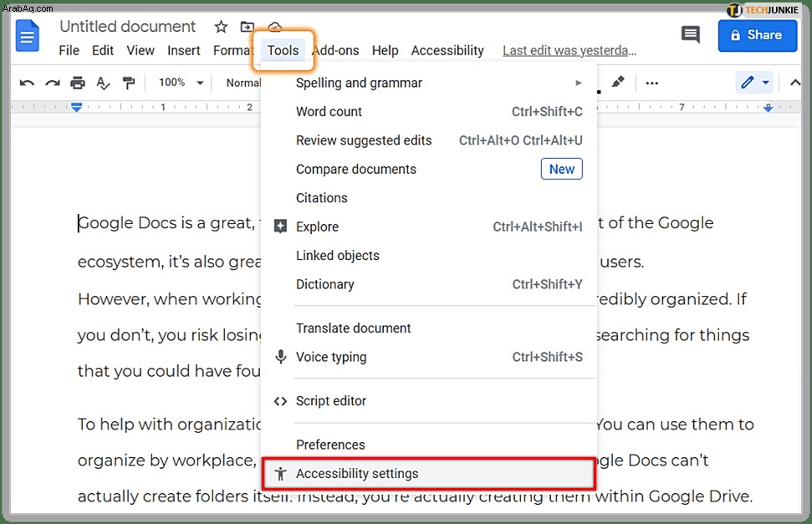Screen dimensions: 812x524
Task: Open the Add-ons menu
Action: tap(335, 51)
